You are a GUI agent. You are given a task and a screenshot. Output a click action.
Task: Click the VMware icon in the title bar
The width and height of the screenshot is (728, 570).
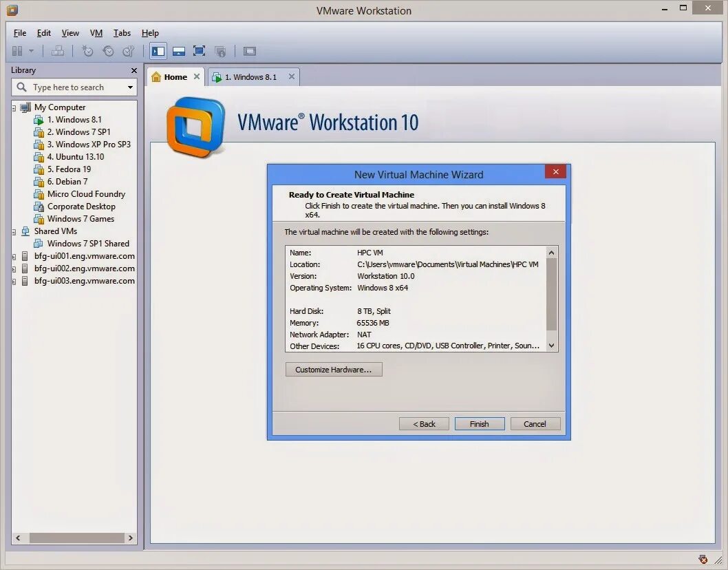click(12, 10)
